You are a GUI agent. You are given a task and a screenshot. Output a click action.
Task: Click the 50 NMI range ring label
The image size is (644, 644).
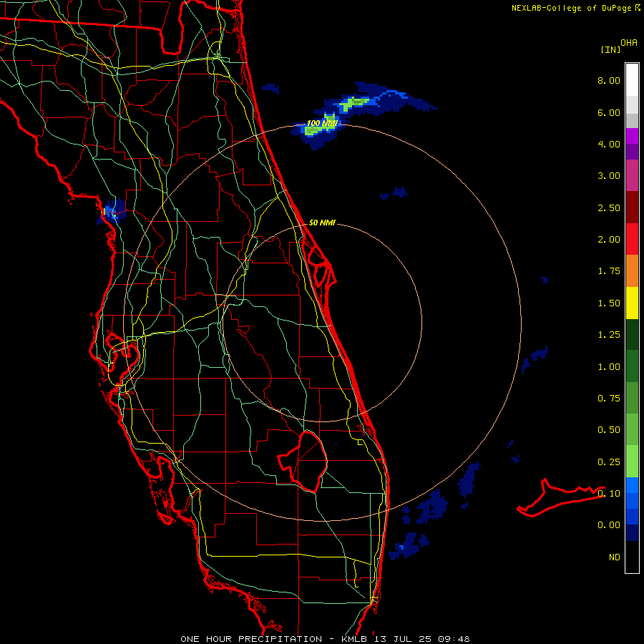coord(322,223)
